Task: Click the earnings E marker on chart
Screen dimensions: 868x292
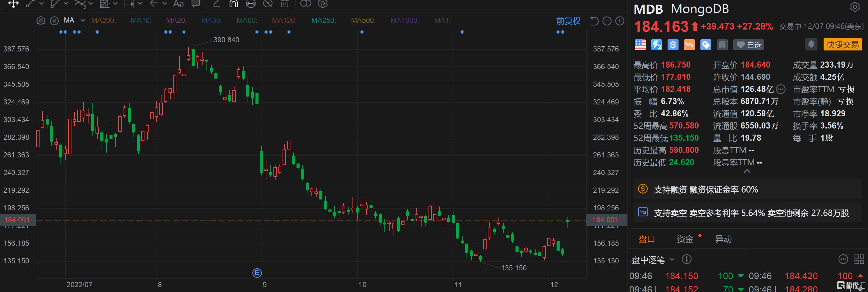Action: (x=257, y=273)
